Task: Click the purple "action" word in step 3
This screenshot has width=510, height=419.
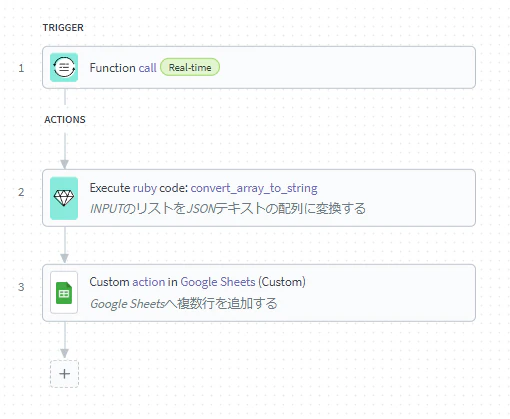Action: coord(149,282)
